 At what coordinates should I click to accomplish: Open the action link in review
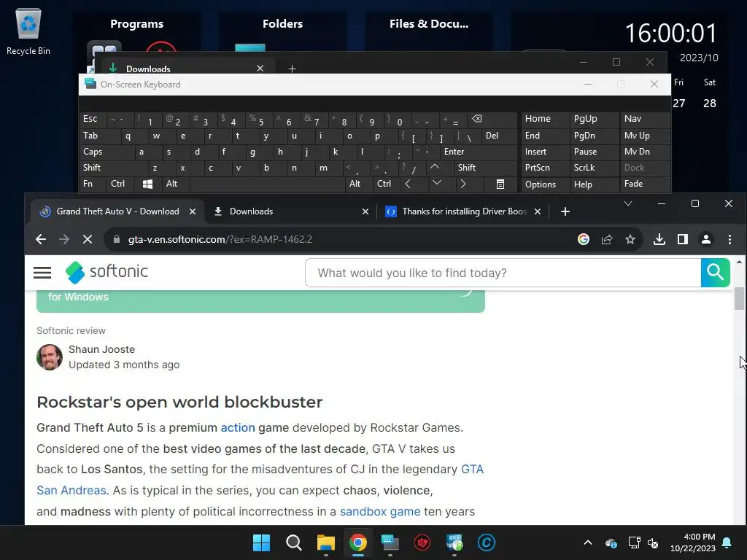238,427
